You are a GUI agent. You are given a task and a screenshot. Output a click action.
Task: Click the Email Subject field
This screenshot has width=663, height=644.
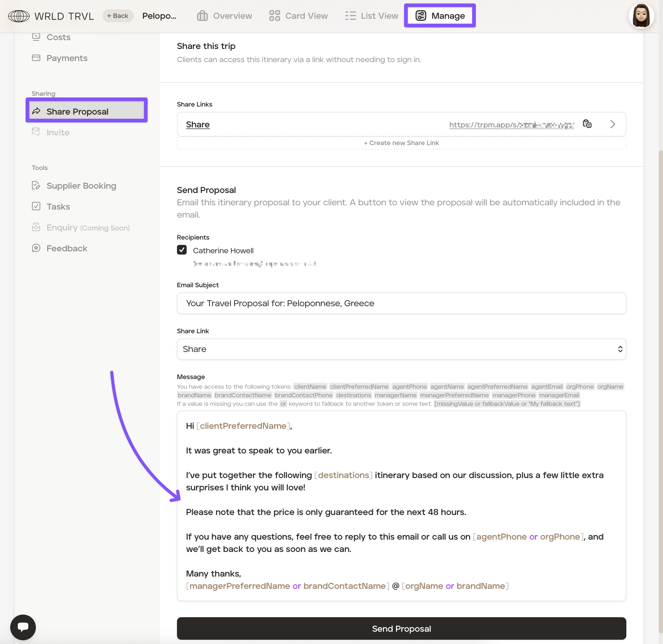(401, 303)
